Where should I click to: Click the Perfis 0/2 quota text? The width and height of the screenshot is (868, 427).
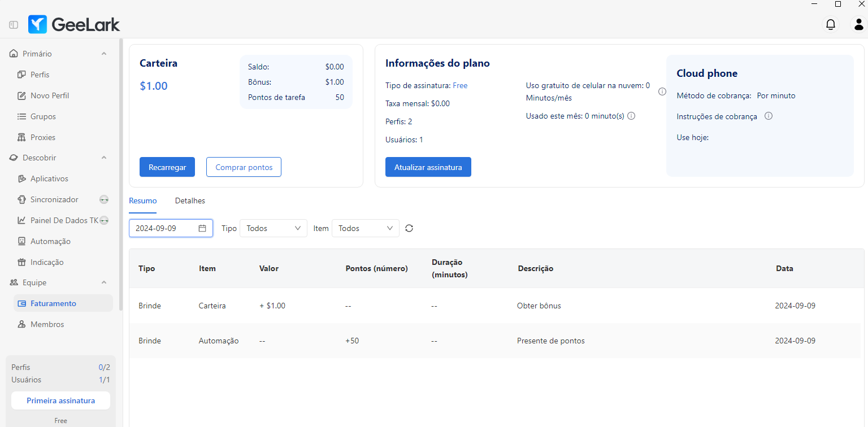(x=60, y=367)
